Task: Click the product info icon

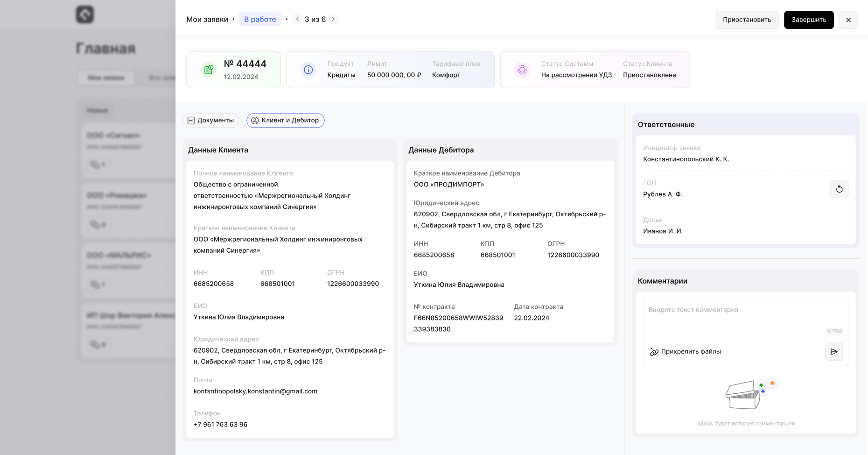Action: click(308, 70)
